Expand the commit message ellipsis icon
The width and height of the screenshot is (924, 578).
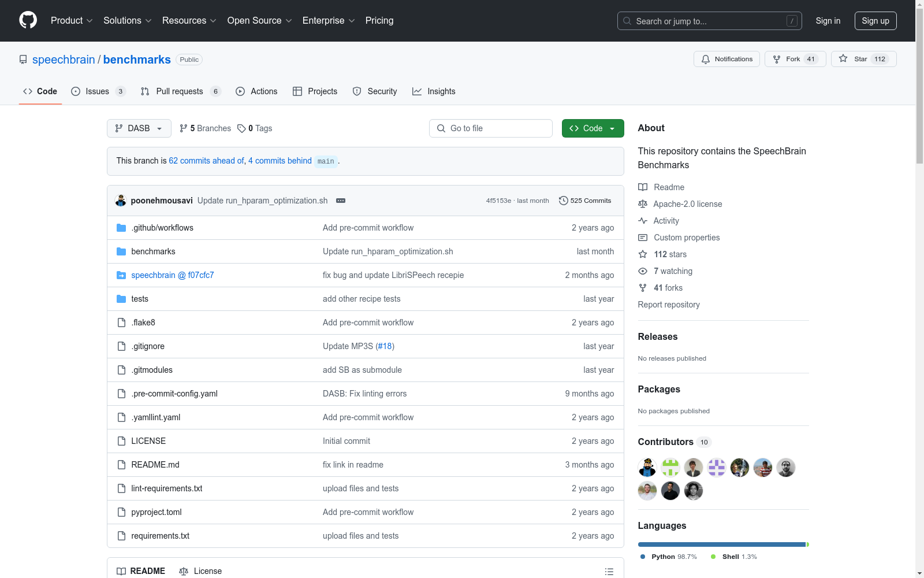click(341, 201)
